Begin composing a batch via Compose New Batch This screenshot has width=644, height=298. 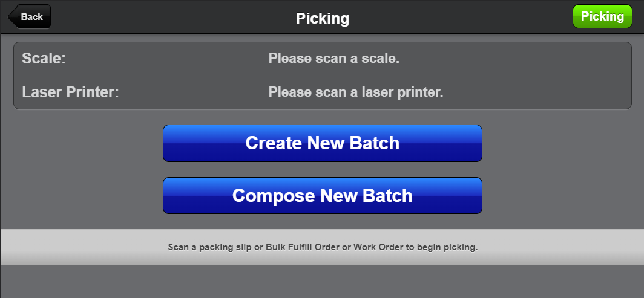322,196
